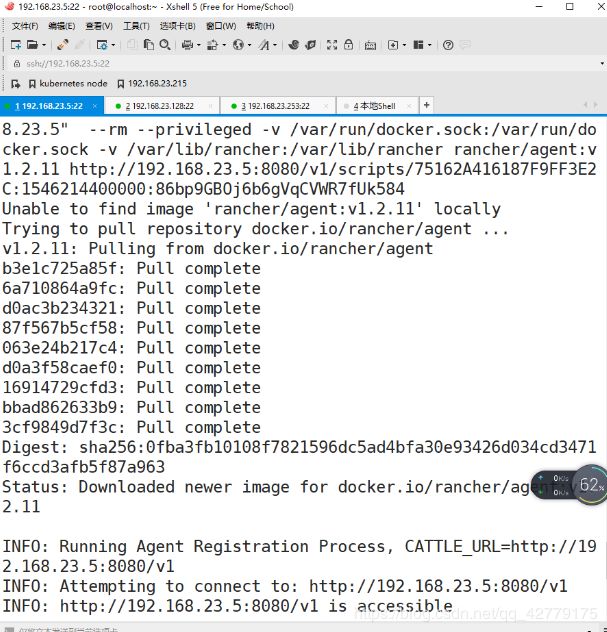
Task: Expand the Open session dropdown arrow
Action: click(x=44, y=45)
